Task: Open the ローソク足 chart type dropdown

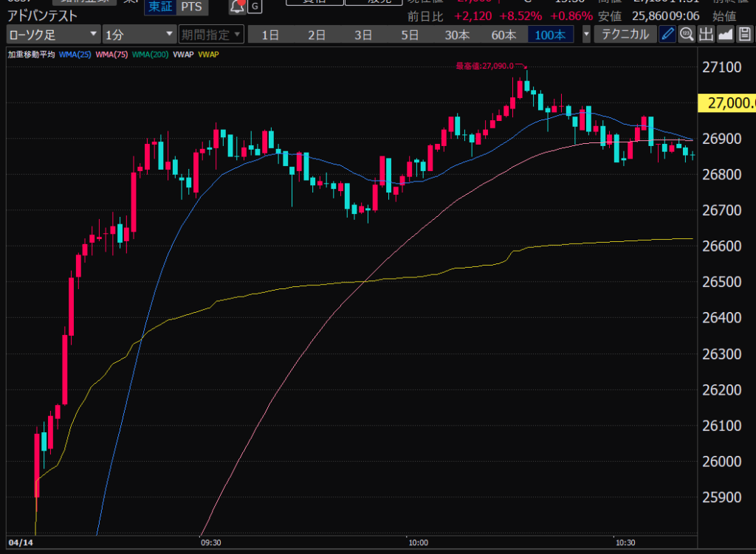Action: 53,34
